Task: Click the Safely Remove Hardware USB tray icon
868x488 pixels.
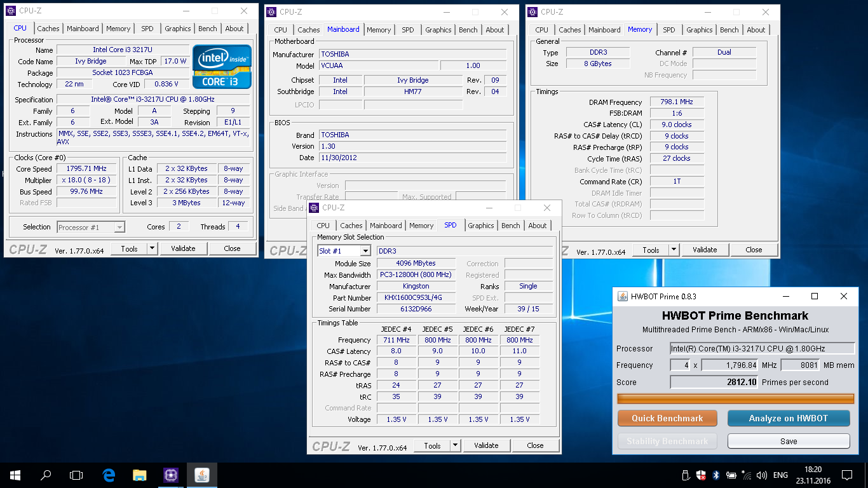Action: point(686,475)
